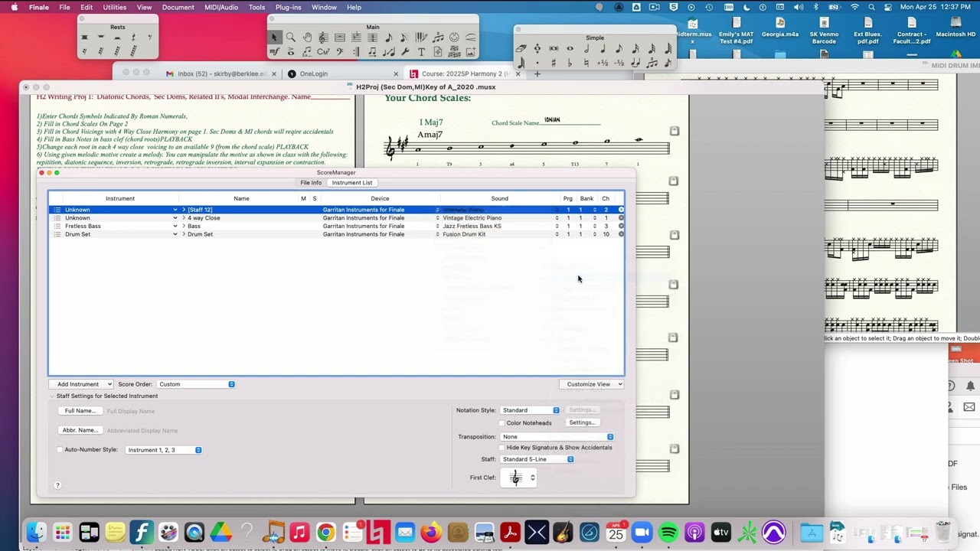Open the Notation Style Standard dropdown
The height and width of the screenshot is (551, 980).
coord(531,410)
